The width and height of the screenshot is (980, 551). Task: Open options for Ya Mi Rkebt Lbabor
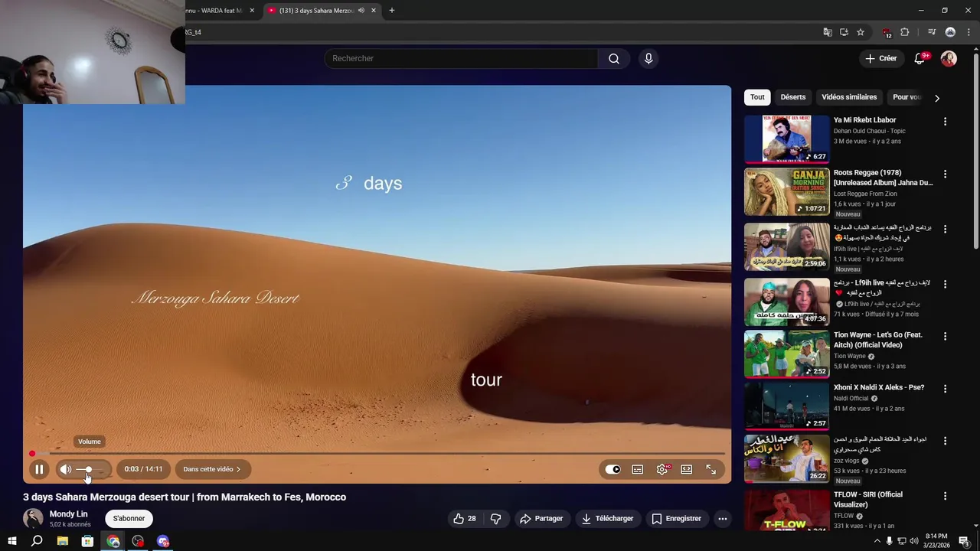point(945,122)
